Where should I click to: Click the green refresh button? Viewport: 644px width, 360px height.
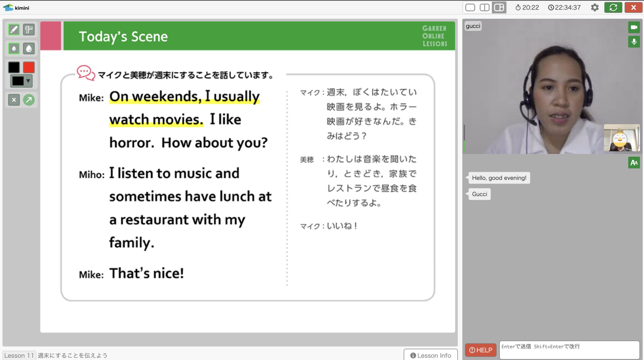coord(613,8)
